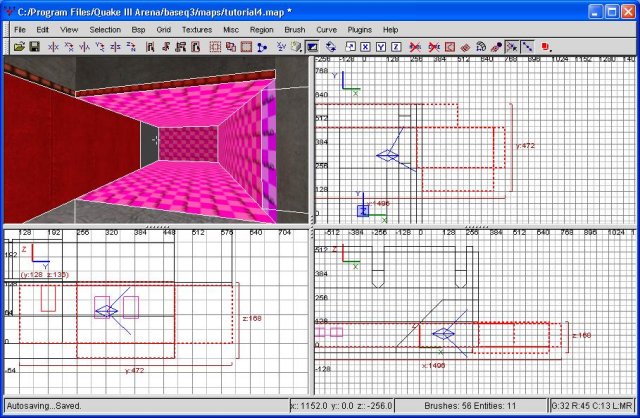The image size is (640, 418).
Task: Open the File menu
Action: coord(20,30)
